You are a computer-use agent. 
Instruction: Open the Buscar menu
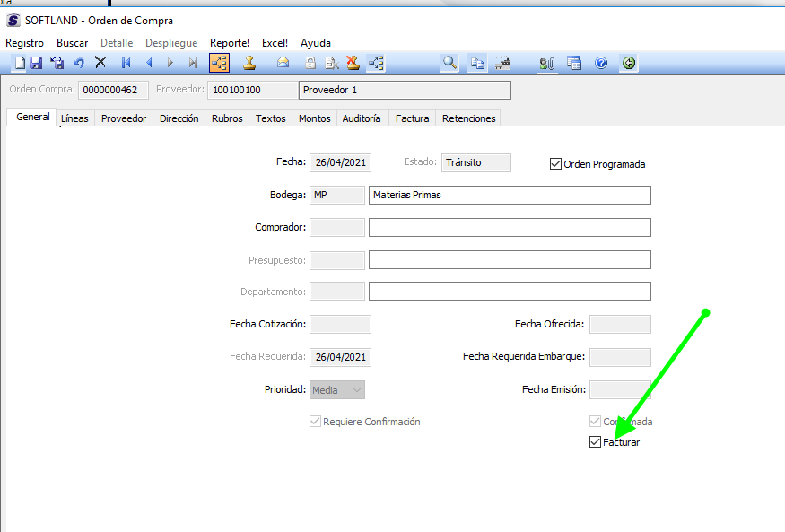pyautogui.click(x=72, y=42)
